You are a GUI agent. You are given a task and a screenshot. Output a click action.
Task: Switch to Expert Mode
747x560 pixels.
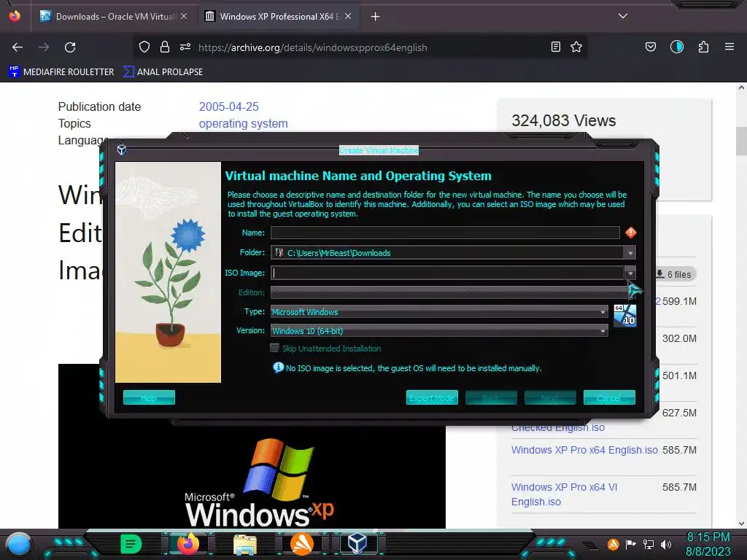432,397
